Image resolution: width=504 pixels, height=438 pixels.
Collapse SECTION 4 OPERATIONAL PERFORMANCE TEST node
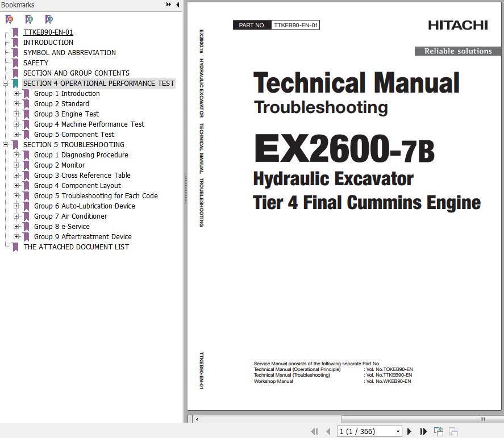pos(6,84)
